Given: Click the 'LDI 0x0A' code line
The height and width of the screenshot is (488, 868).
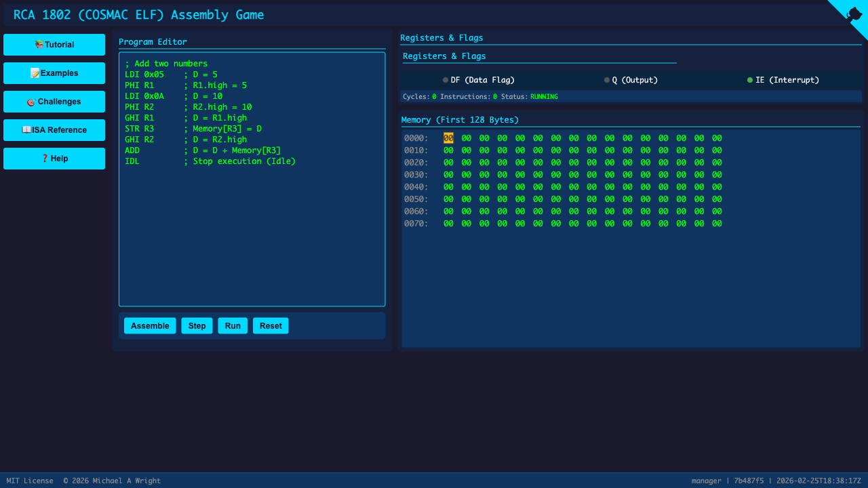Looking at the screenshot, I should click(174, 96).
